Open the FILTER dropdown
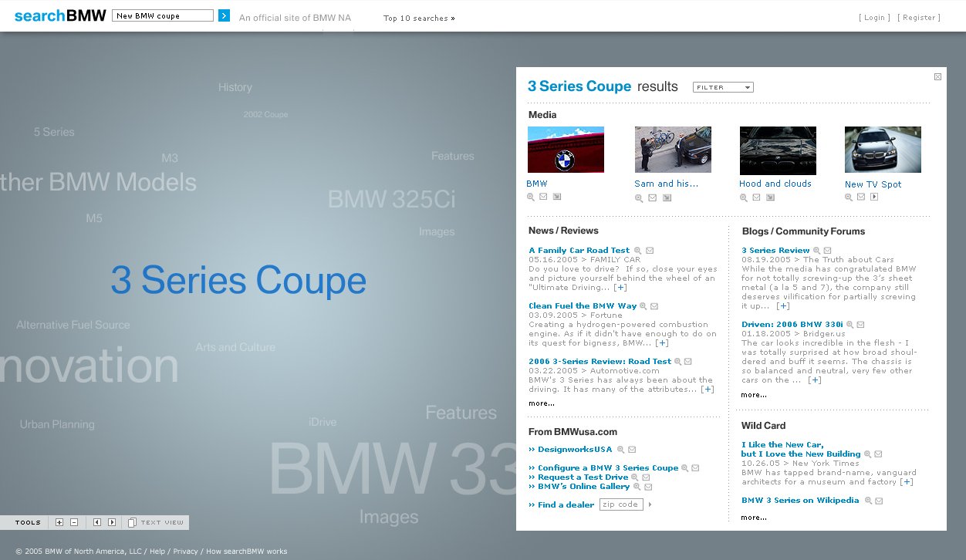966x560 pixels. 722,86
